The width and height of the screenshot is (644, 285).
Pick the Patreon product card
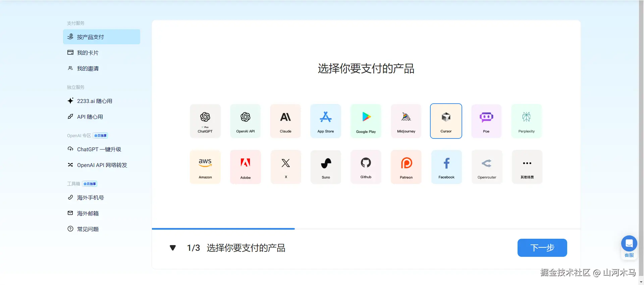point(406,167)
